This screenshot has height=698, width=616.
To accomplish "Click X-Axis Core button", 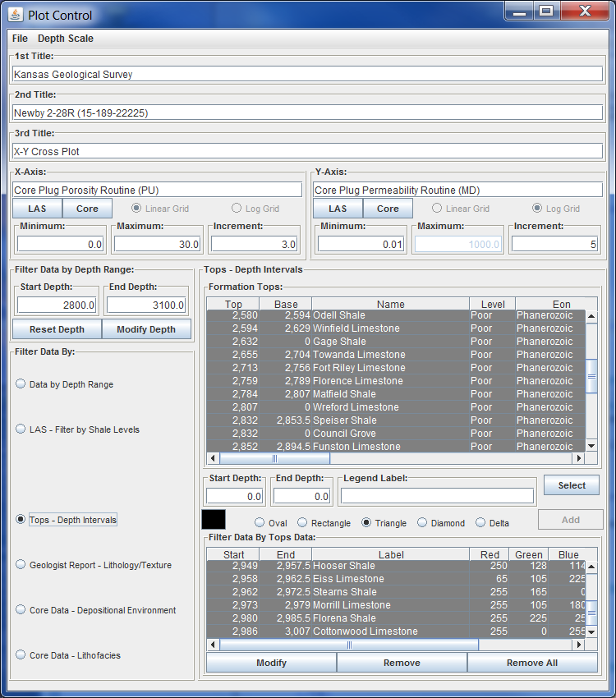I will 87,209.
